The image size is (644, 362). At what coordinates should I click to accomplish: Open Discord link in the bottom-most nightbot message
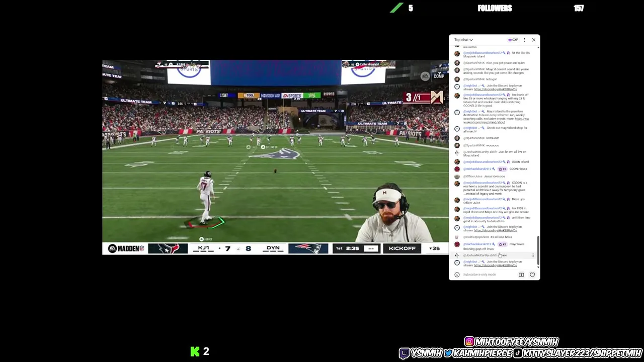pos(495,265)
